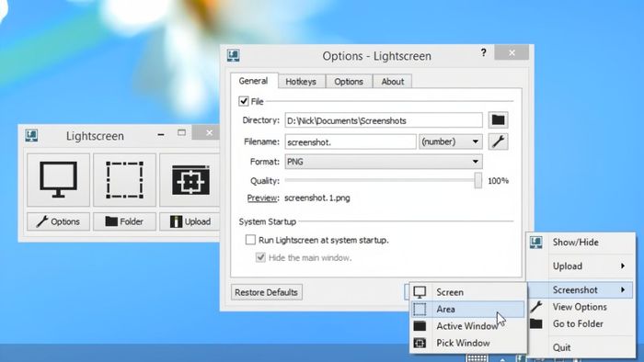Viewport: 644px width, 362px height.
Task: Click the Preview link
Action: 262,198
